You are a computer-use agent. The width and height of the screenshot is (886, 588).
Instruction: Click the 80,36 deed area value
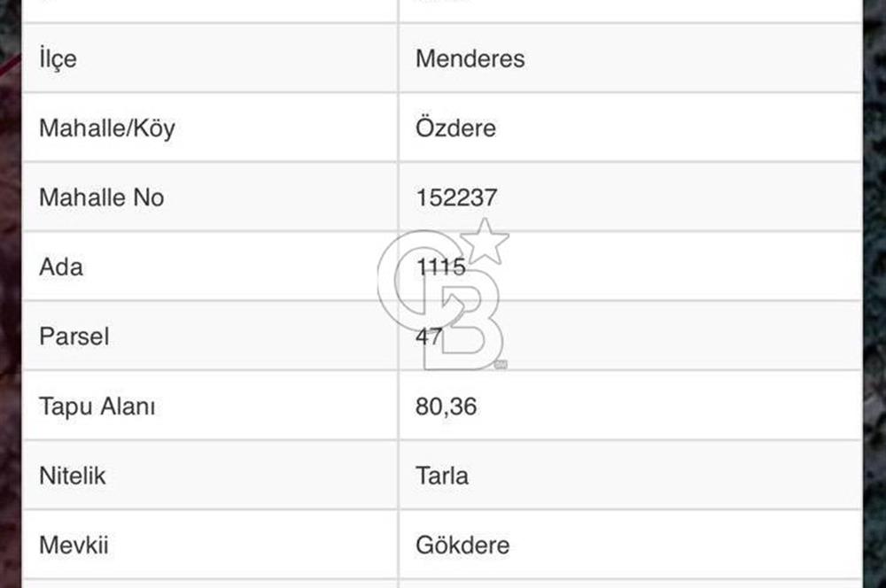coord(446,406)
